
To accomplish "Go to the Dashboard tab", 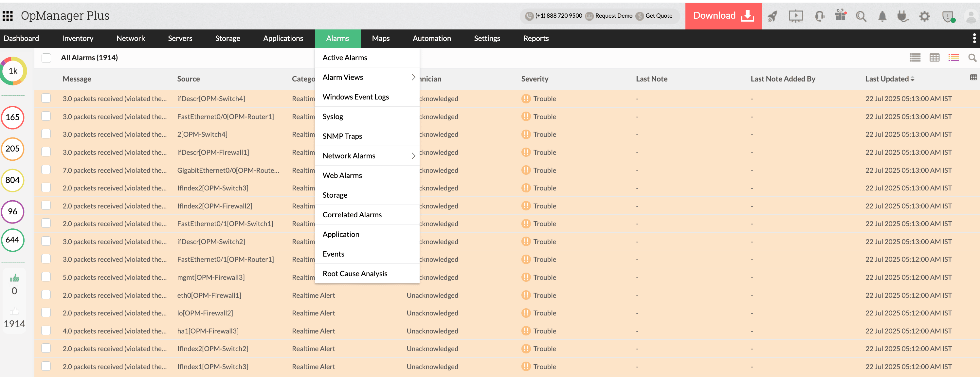I will (x=21, y=38).
